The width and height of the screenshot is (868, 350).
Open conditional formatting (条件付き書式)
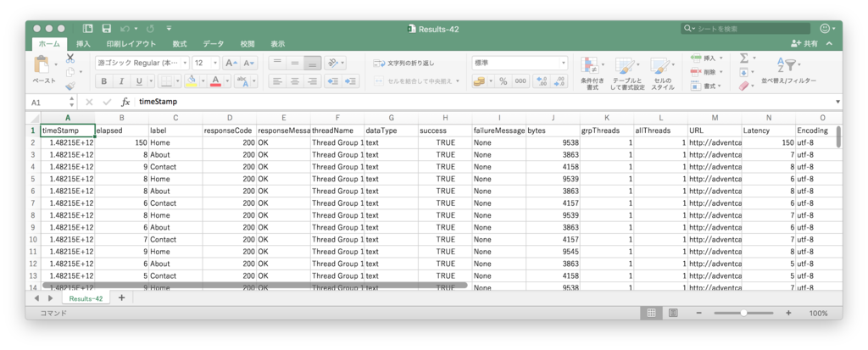click(x=593, y=75)
